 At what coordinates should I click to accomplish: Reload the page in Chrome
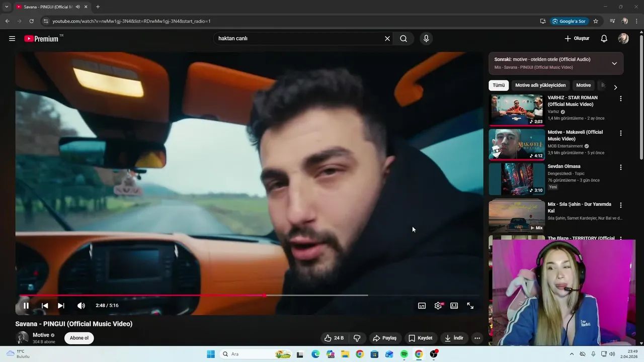click(31, 21)
